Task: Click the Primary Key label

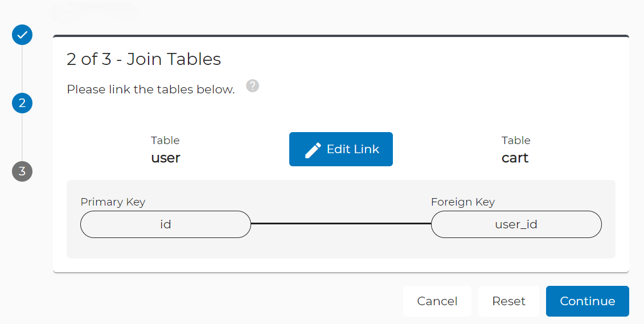Action: tap(113, 202)
